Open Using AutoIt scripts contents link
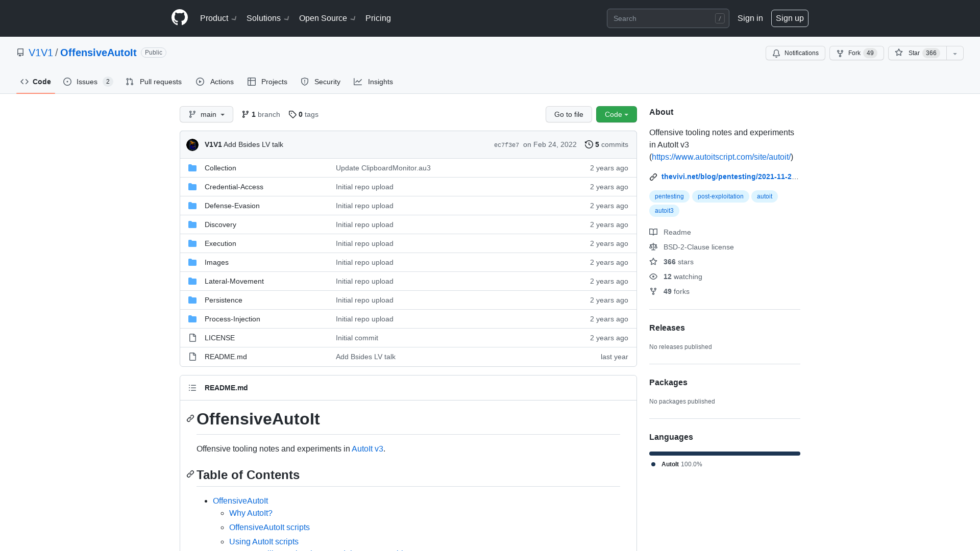 click(264, 542)
